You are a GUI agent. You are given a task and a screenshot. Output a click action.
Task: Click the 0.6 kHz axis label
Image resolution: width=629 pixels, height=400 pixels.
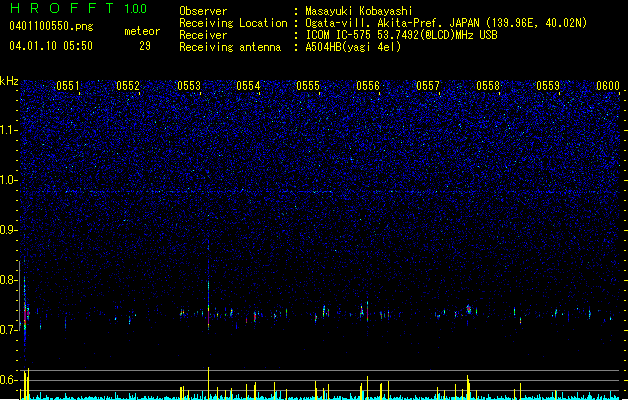[8, 380]
